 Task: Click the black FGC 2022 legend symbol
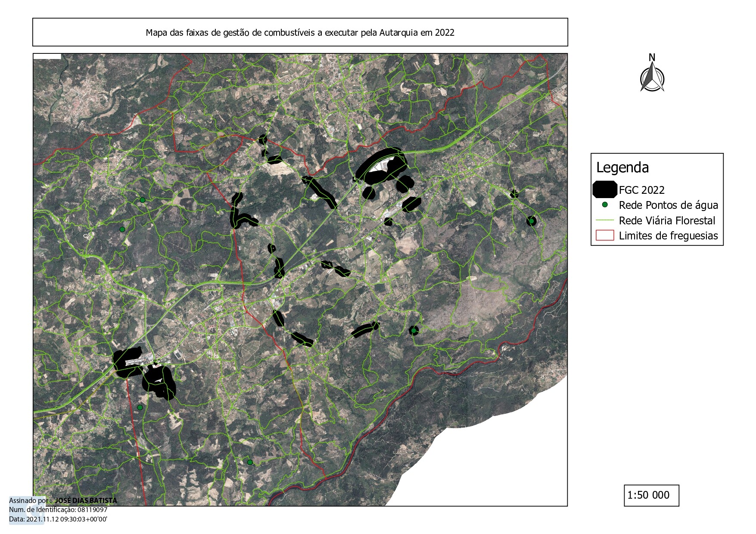pos(604,189)
